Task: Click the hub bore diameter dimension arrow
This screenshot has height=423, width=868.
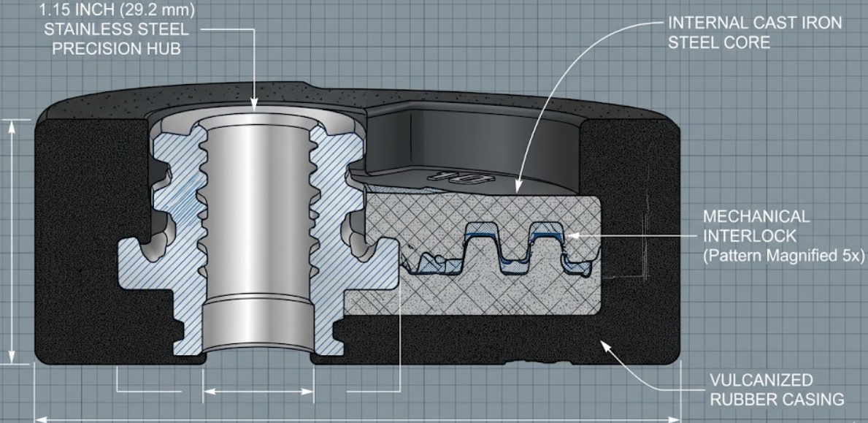Action: point(258,392)
